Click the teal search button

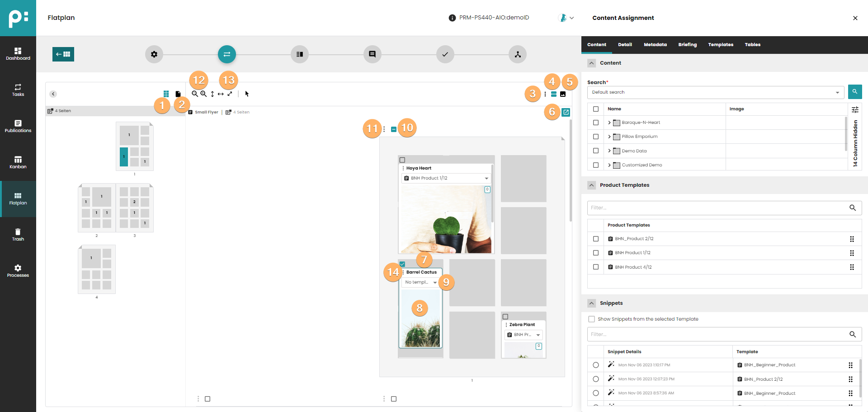(854, 92)
